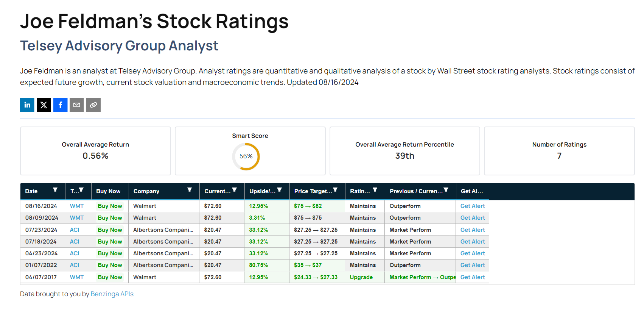Screen dimensions: 644x311
Task: Open filter on Current price column
Action: [235, 190]
